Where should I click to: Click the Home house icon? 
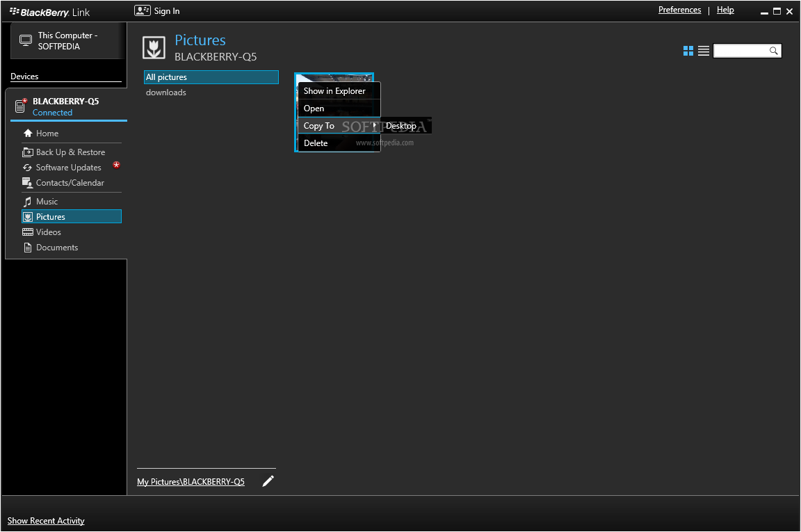(x=28, y=134)
